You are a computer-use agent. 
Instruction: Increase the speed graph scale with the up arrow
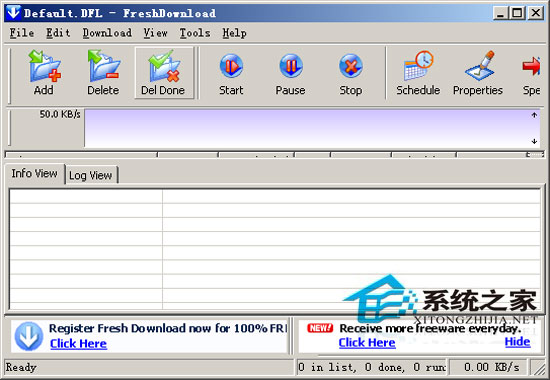coord(534,115)
